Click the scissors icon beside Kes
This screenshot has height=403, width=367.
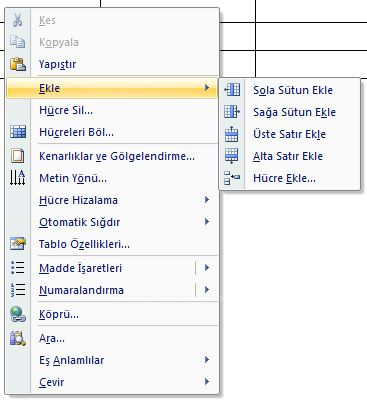tap(18, 20)
